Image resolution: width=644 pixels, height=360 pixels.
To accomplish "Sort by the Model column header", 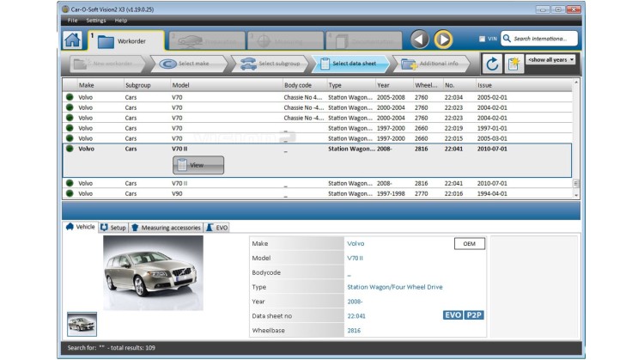I will click(180, 85).
